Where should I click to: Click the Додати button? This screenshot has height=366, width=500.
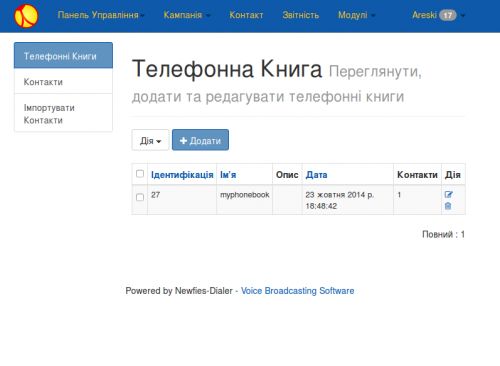pyautogui.click(x=200, y=140)
